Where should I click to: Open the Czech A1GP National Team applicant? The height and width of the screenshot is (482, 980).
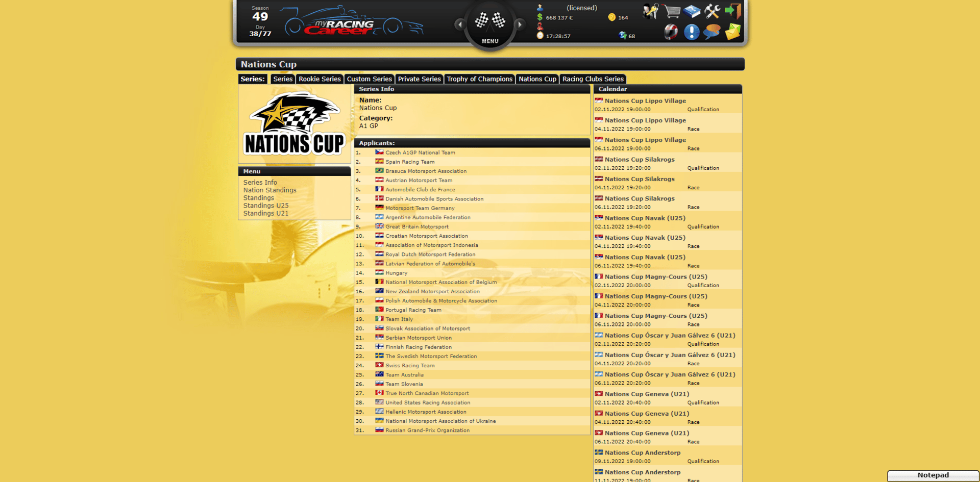click(420, 153)
